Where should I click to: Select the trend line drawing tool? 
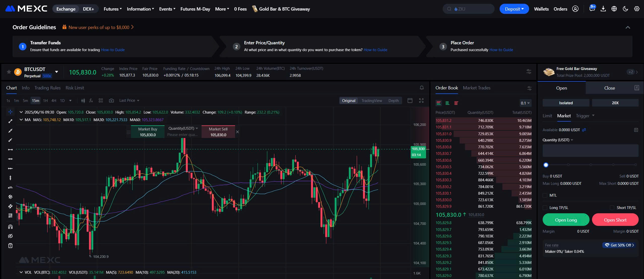pos(10,121)
